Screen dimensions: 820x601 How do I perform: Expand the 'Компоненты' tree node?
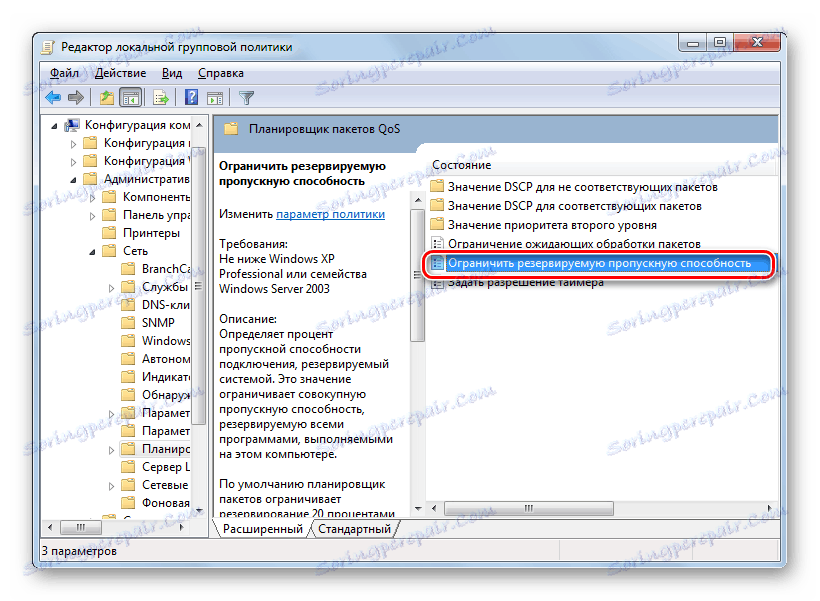click(92, 198)
